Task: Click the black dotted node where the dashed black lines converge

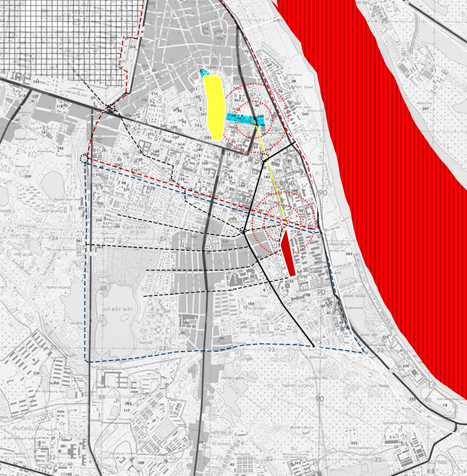Action: pyautogui.click(x=243, y=231)
